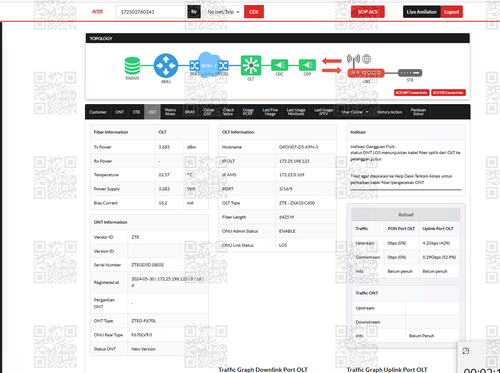Click IP AMS value 172.25.0.169

(292, 175)
